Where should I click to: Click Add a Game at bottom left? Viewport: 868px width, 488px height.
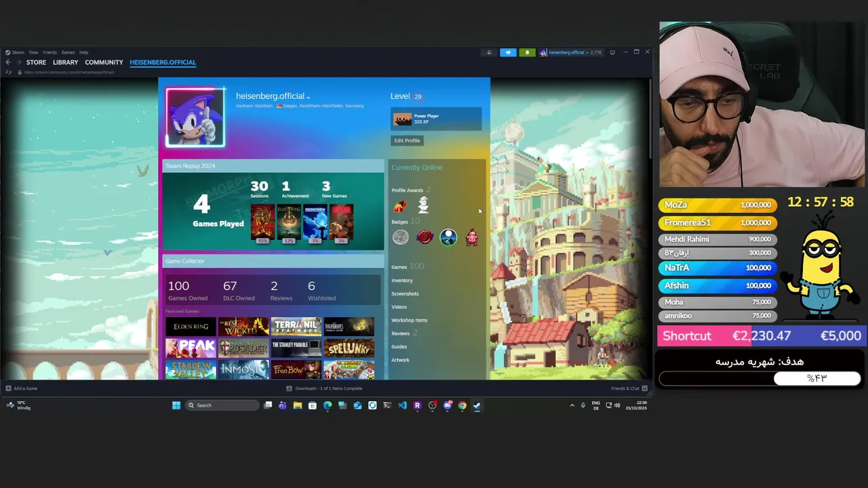point(22,388)
